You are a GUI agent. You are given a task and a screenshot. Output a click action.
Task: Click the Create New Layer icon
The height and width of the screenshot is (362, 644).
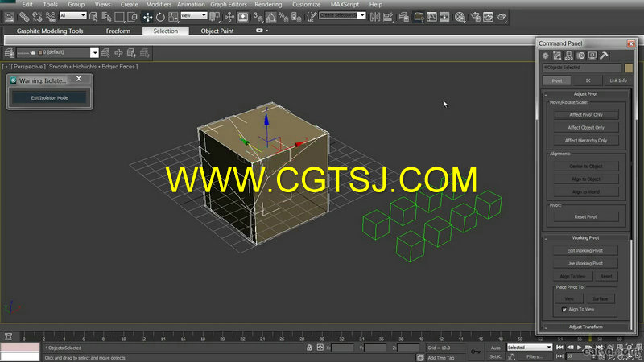[105, 52]
